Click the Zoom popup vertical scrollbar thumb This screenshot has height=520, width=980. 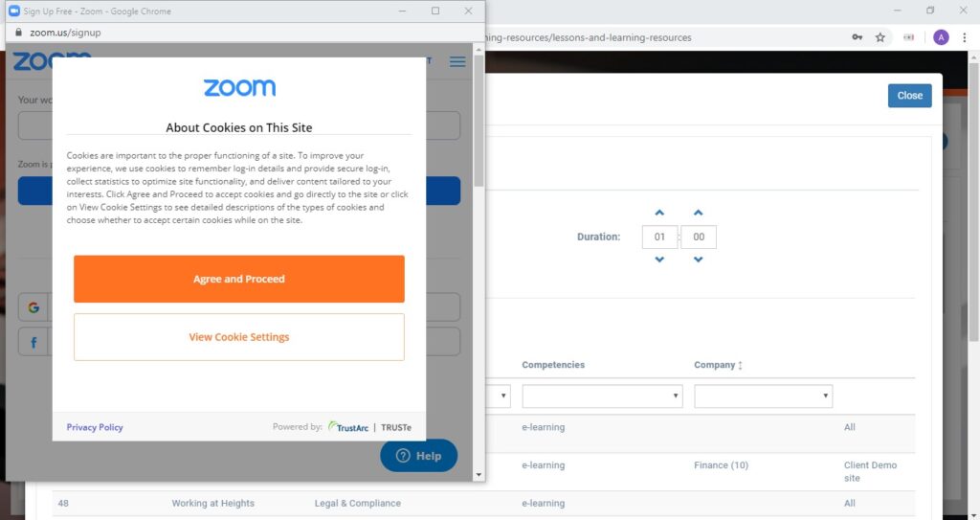479,121
